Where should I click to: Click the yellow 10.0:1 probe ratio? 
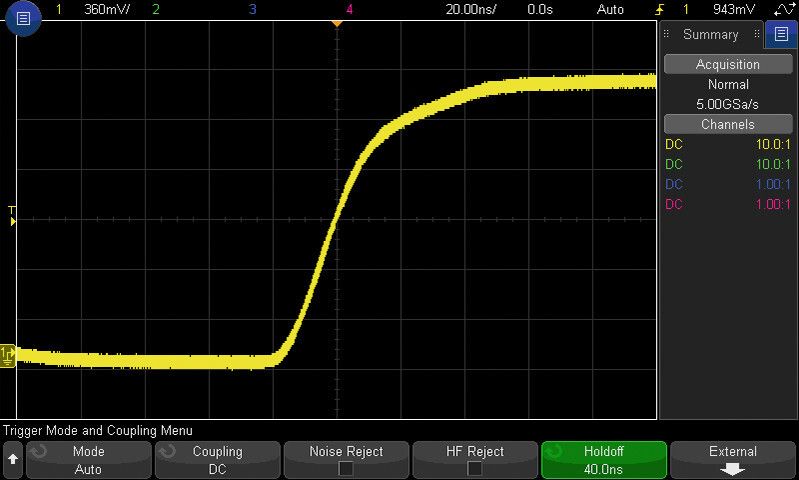(773, 144)
